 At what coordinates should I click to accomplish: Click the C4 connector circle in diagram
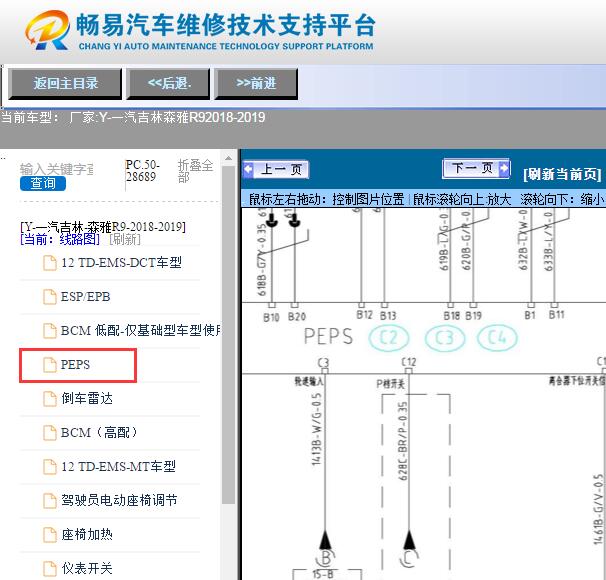pyautogui.click(x=497, y=338)
